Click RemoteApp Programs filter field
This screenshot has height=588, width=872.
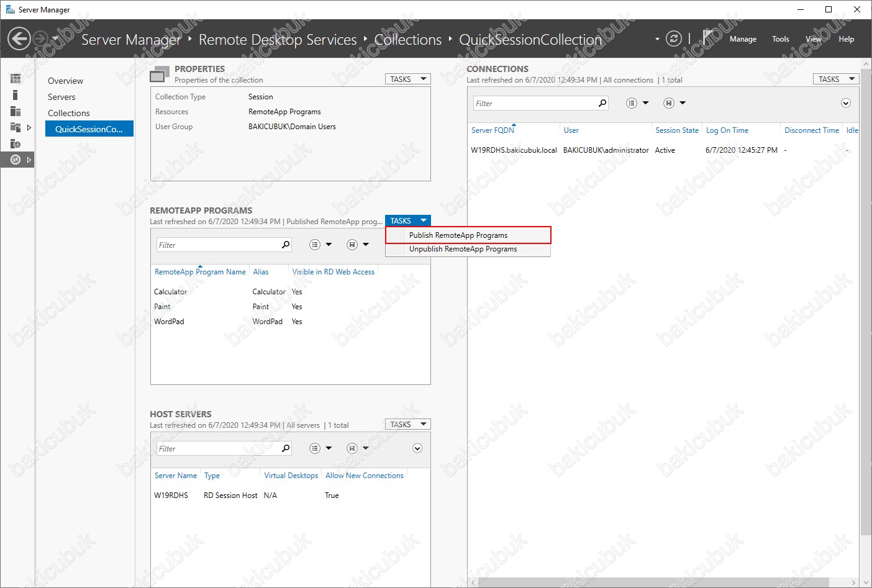218,245
